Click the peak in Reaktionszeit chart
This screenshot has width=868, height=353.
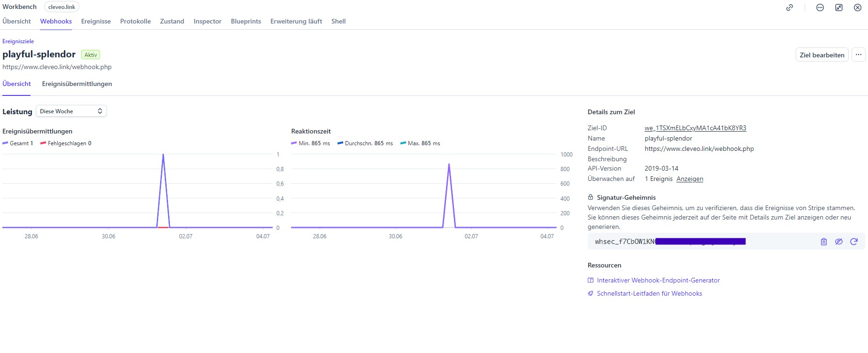click(449, 164)
